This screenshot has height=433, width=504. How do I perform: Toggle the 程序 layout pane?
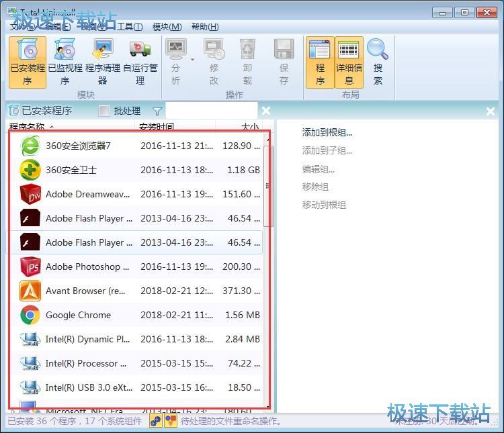[x=320, y=62]
